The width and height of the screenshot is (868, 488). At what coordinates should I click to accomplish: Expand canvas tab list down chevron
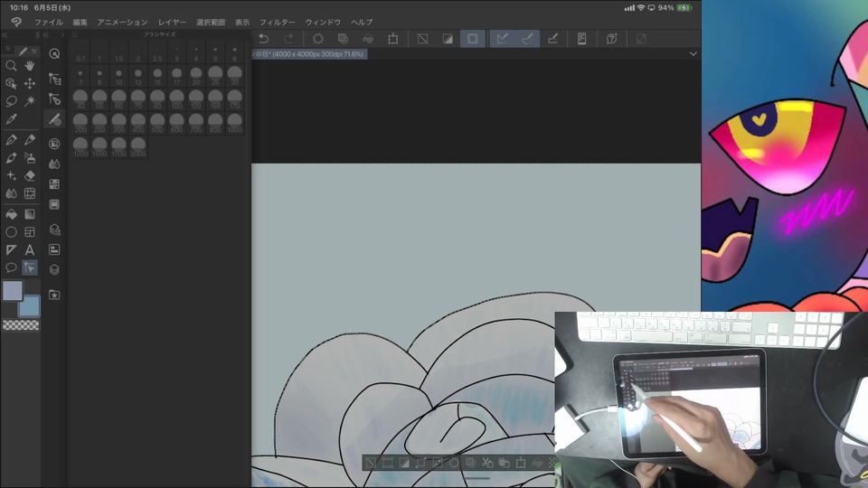point(693,53)
